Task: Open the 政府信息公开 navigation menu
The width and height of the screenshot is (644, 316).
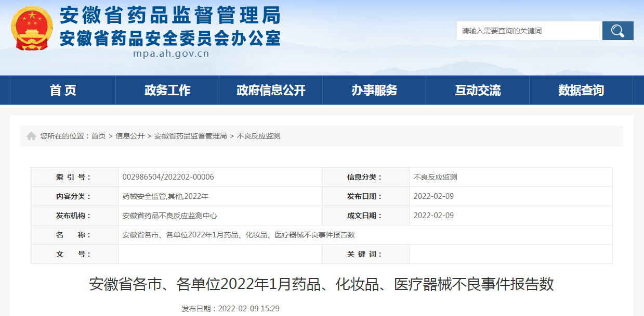Action: (x=271, y=90)
